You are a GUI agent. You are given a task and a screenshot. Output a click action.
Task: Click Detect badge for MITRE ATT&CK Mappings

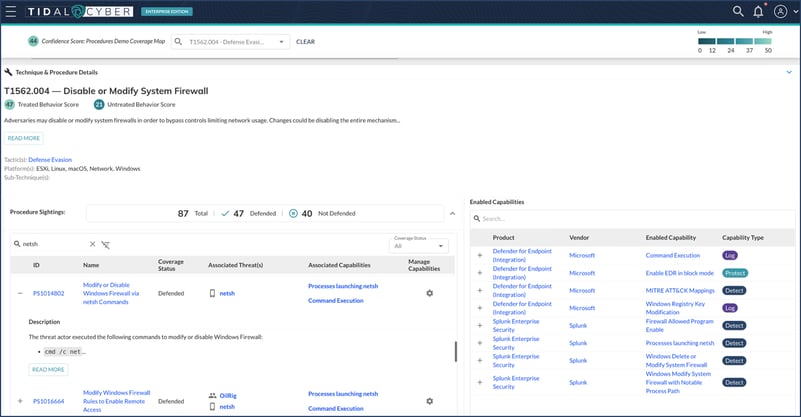(x=734, y=290)
